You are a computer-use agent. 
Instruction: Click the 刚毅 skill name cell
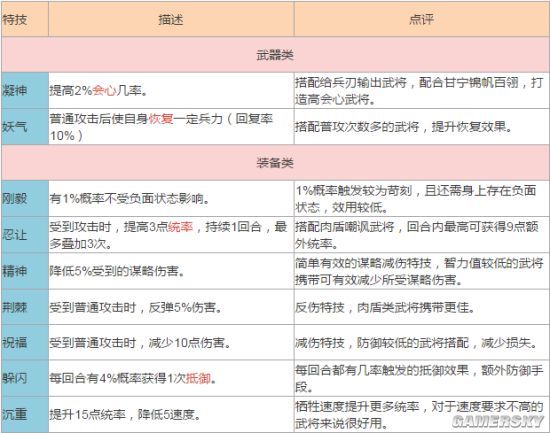point(25,199)
